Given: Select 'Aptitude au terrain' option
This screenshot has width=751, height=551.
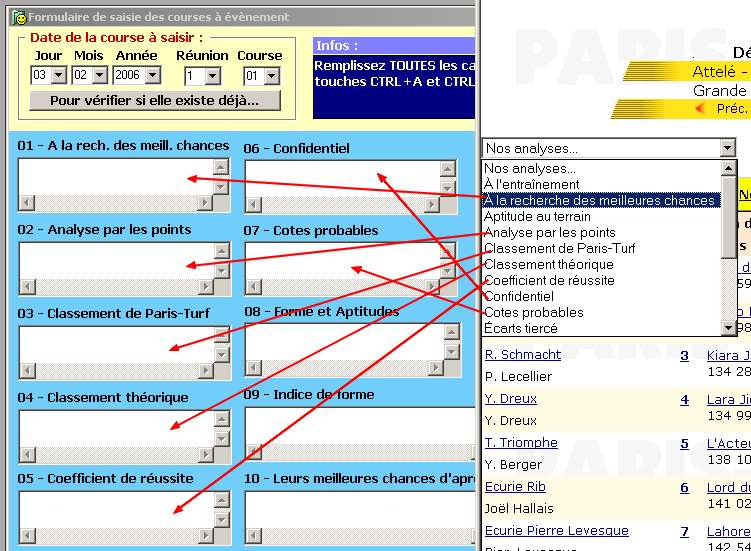Looking at the screenshot, I should pos(602,217).
